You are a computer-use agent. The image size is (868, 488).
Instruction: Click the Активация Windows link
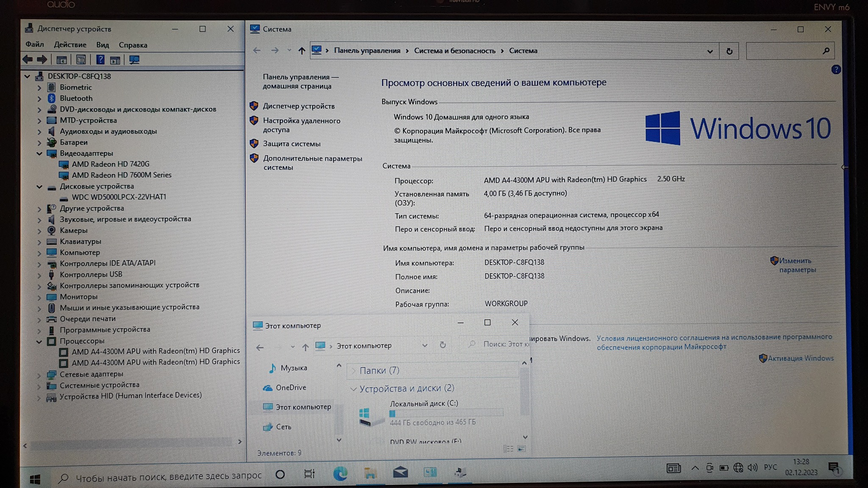(800, 358)
